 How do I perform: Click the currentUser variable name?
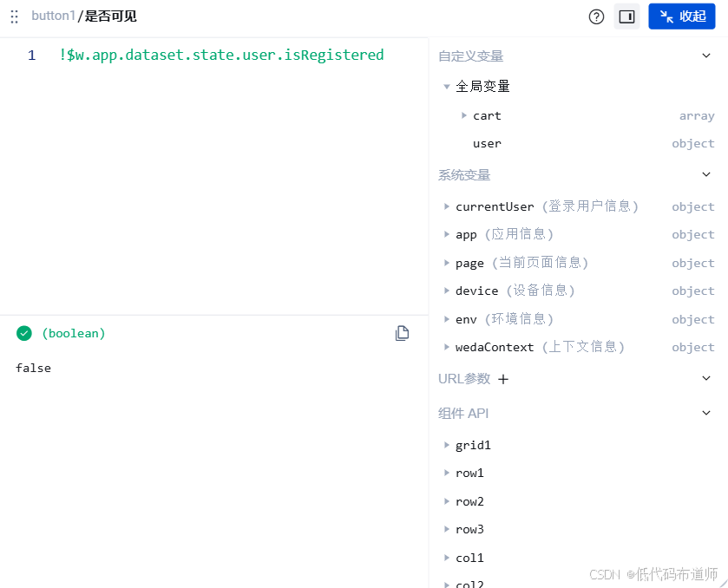(x=495, y=206)
